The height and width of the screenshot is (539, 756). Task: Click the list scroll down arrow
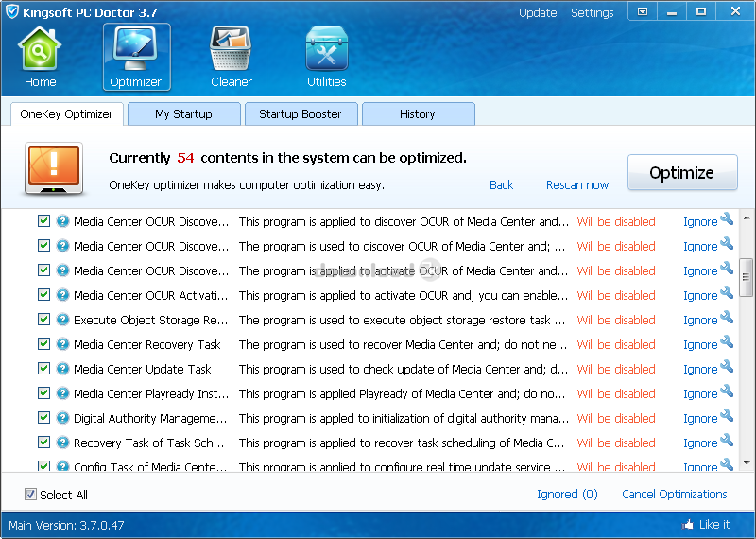pos(747,462)
